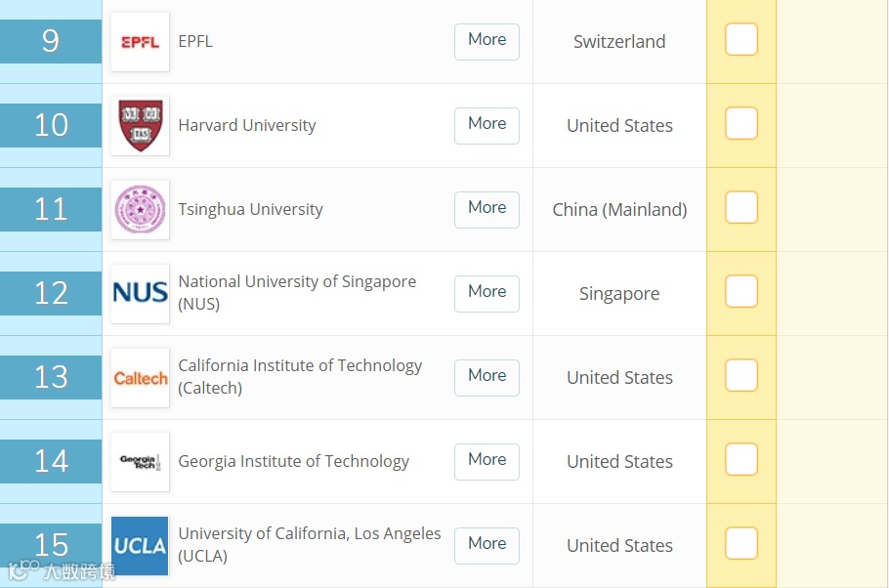Click the orange Caltech logo
Image resolution: width=889 pixels, height=588 pixels.
pyautogui.click(x=140, y=378)
